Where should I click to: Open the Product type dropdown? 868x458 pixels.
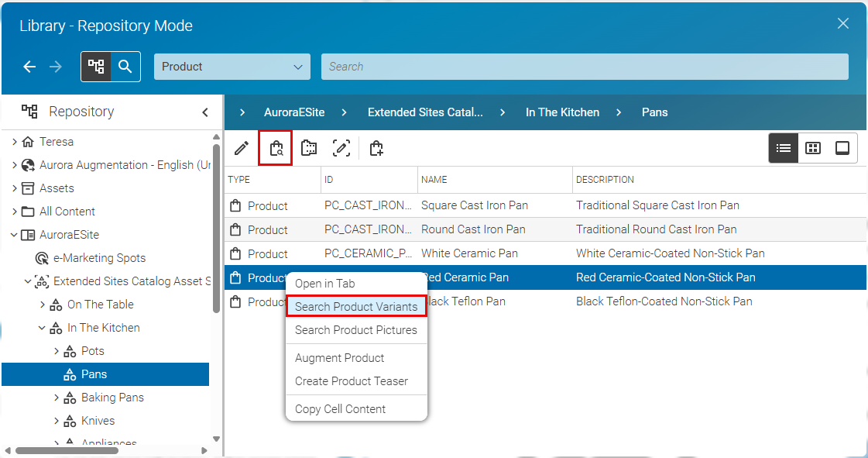click(x=232, y=67)
